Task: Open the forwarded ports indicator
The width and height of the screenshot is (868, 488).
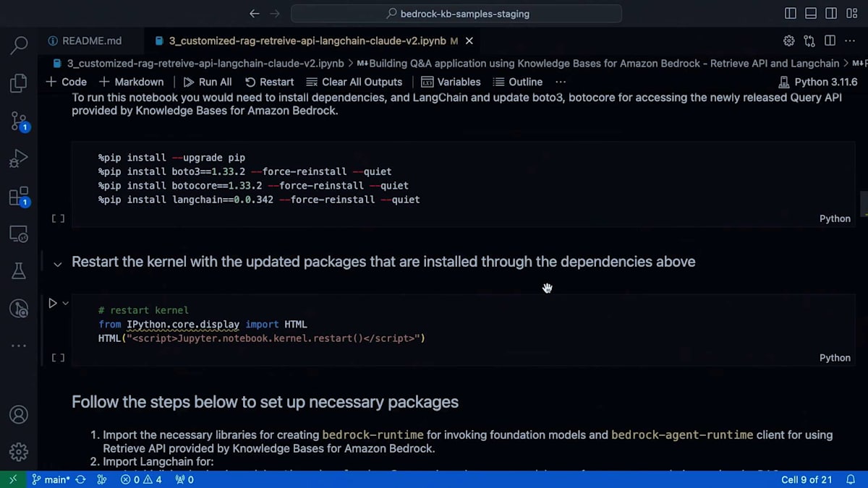Action: click(x=184, y=479)
